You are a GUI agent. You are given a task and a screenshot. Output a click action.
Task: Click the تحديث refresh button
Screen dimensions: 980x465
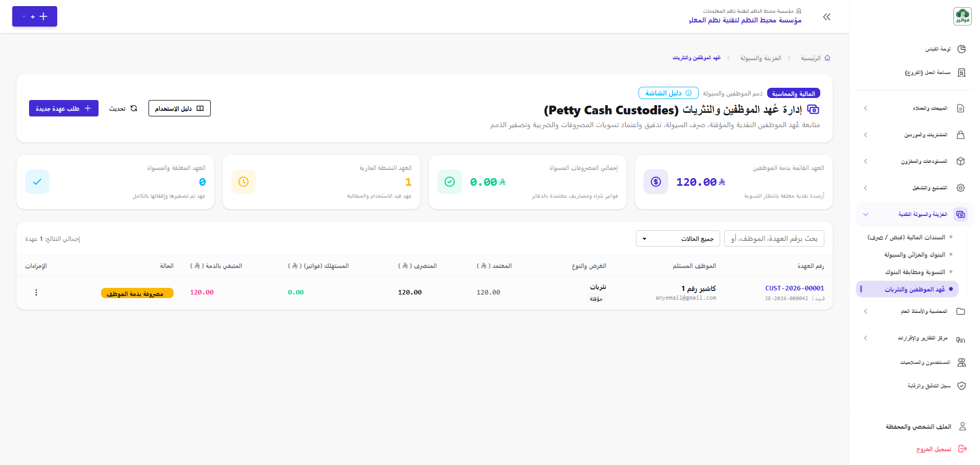tap(123, 108)
